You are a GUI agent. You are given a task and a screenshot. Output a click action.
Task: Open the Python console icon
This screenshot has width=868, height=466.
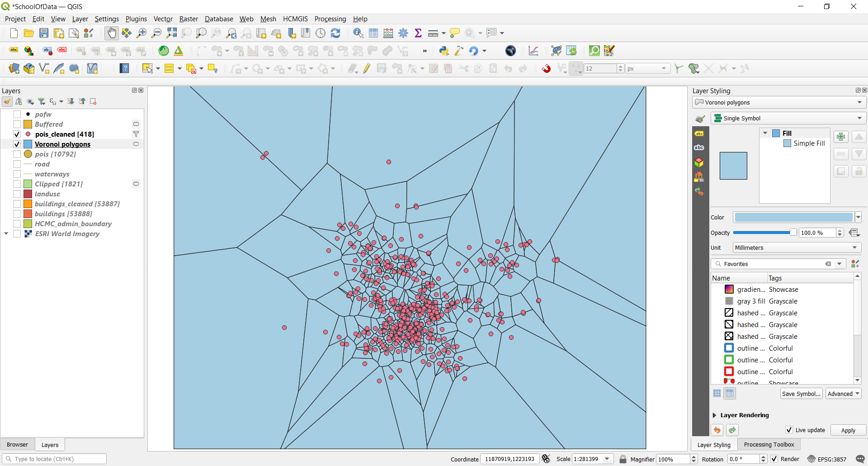pos(444,51)
